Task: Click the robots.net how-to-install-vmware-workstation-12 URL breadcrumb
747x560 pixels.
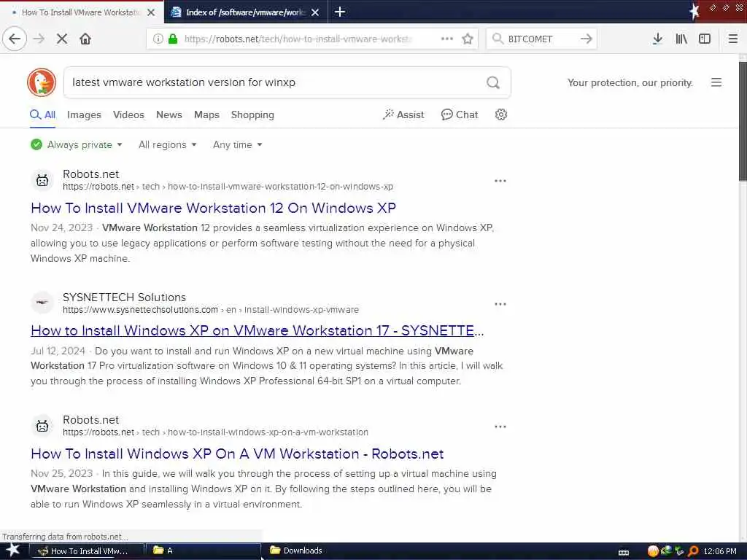Action: tap(228, 187)
